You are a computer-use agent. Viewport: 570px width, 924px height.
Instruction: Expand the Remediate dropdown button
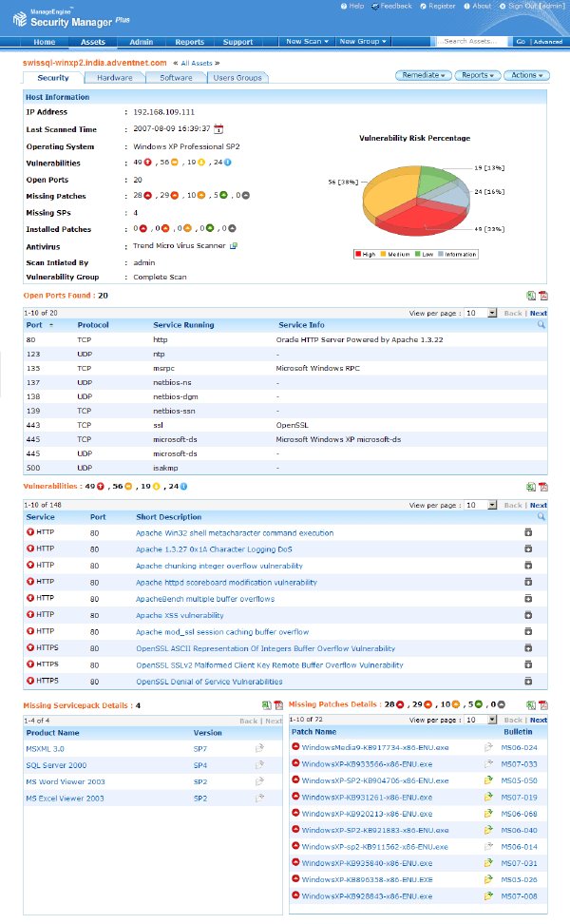click(424, 75)
